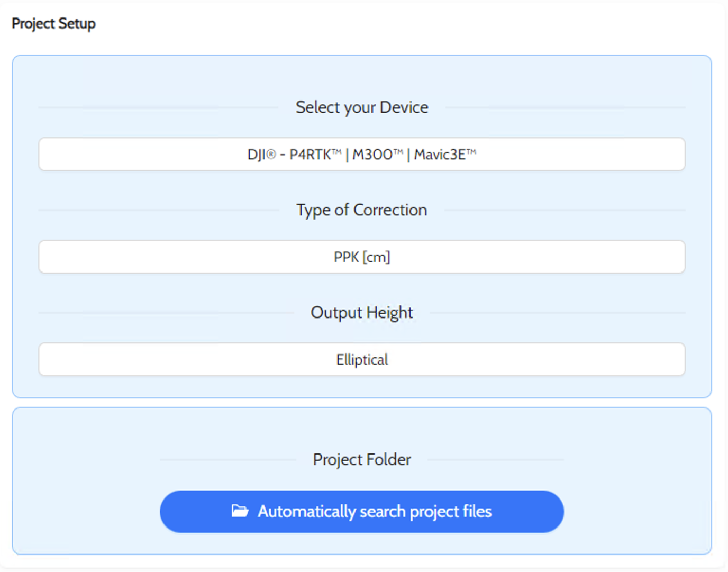Open the Select your Device dropdown

tap(361, 154)
